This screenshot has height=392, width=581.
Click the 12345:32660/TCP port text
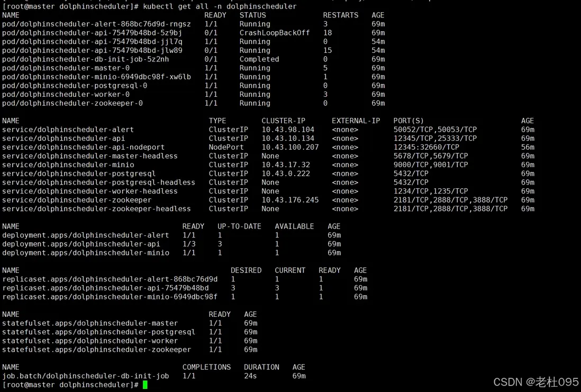(x=426, y=147)
